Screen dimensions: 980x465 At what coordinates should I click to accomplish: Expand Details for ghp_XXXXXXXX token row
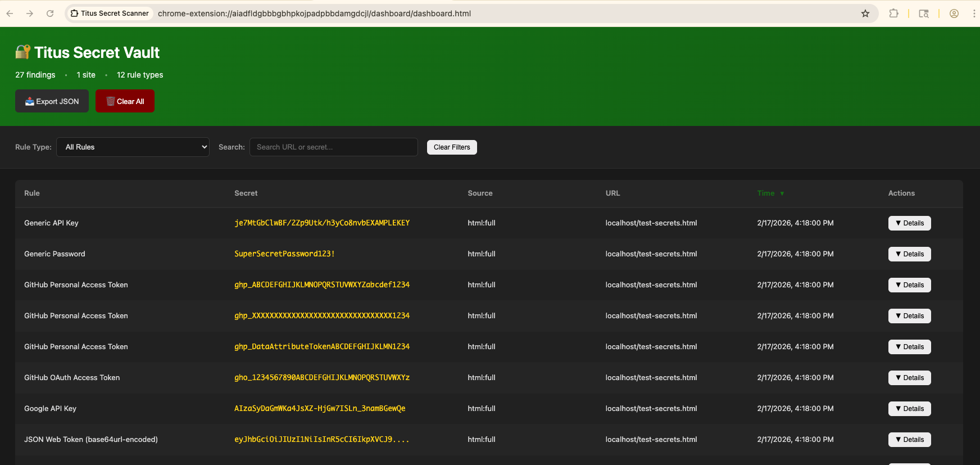tap(909, 316)
